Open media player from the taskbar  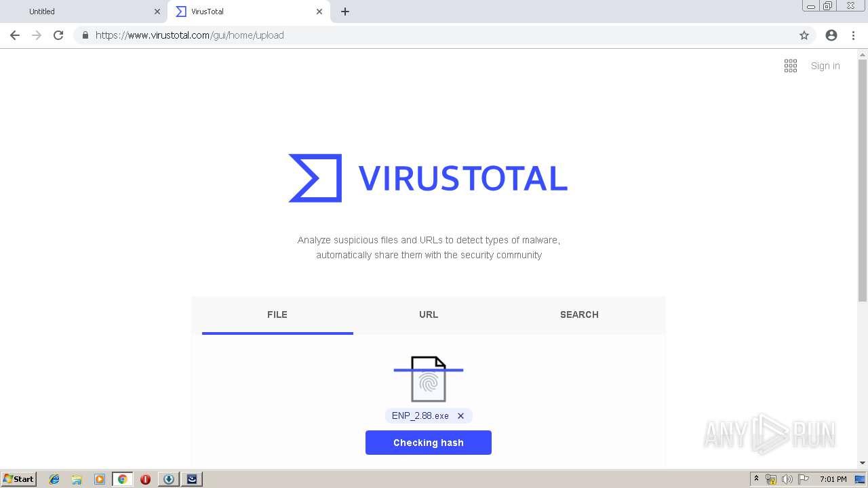click(x=100, y=479)
